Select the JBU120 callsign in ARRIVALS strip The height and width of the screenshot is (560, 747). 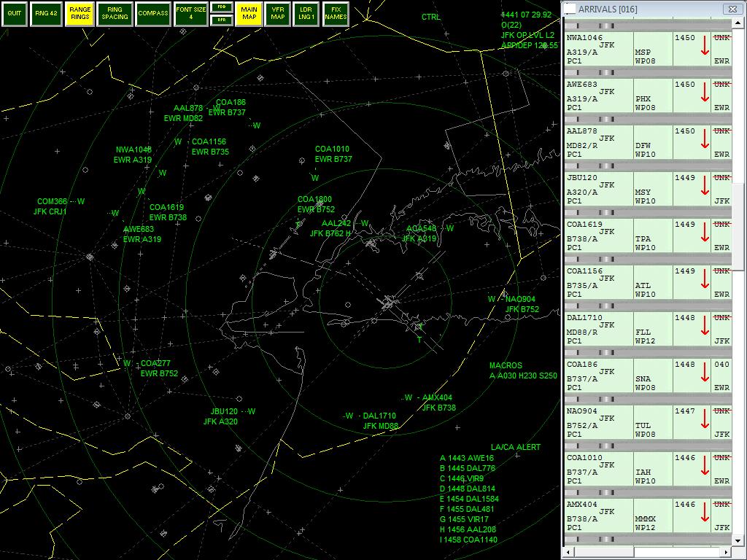click(581, 178)
